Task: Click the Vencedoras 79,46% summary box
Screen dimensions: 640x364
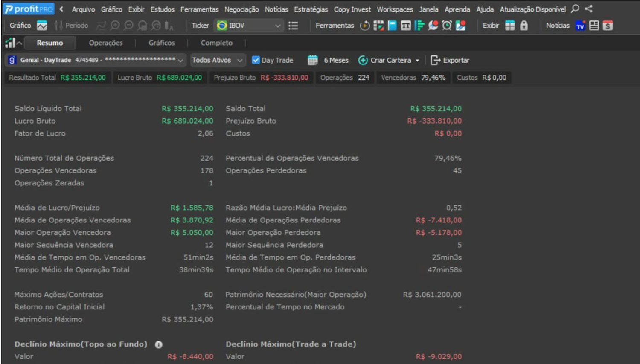Action: point(413,78)
